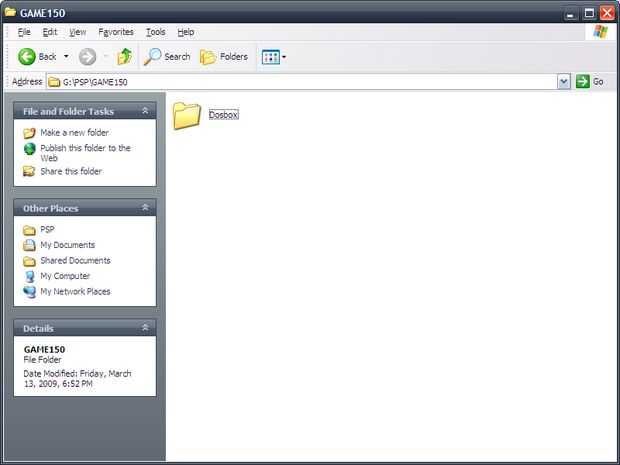Click Publish this folder to the Web
The image size is (620, 465).
pos(85,153)
